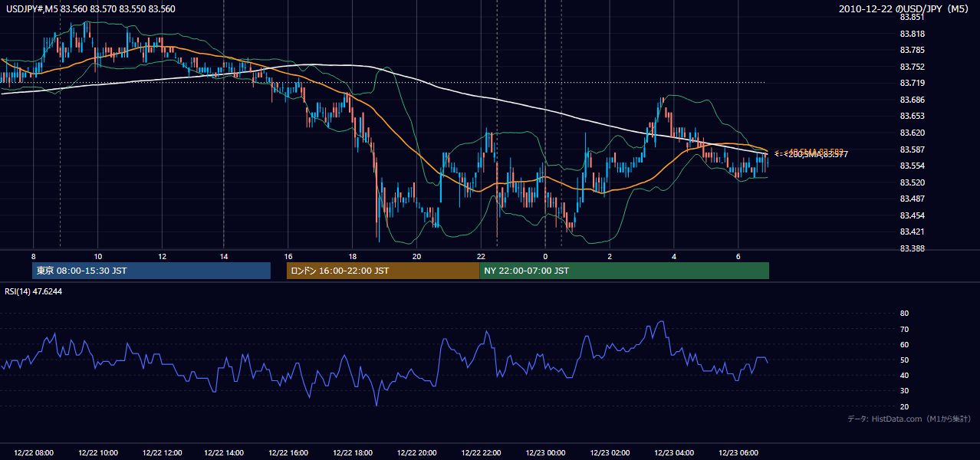This screenshot has width=980, height=460.
Task: Click the 12/23 04:00 date axis label
Action: pyautogui.click(x=674, y=453)
